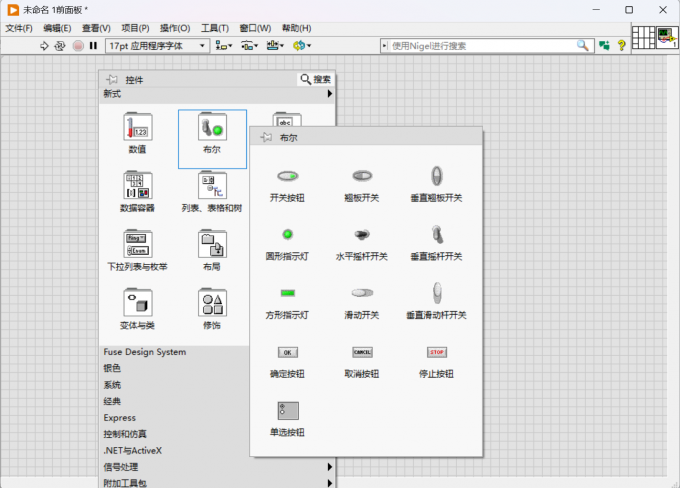Open the 文件(F) menu
Screen dimensions: 680x488
pyautogui.click(x=19, y=28)
